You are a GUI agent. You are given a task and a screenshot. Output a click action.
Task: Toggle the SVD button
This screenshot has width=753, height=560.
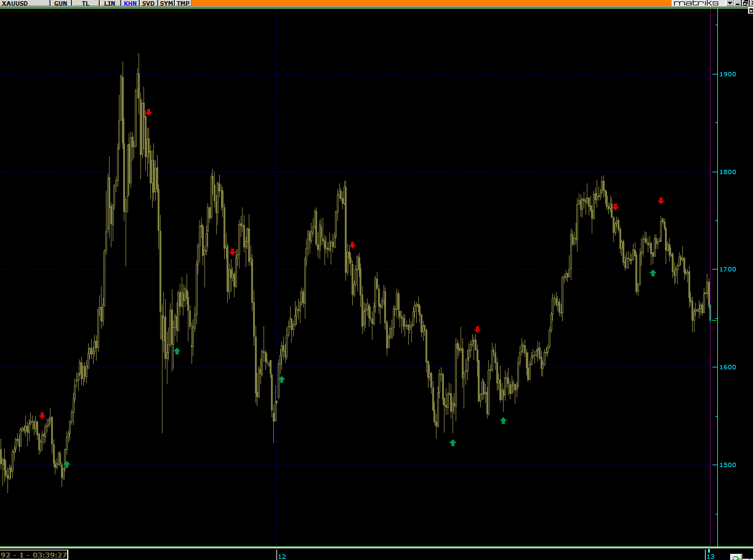[148, 3]
